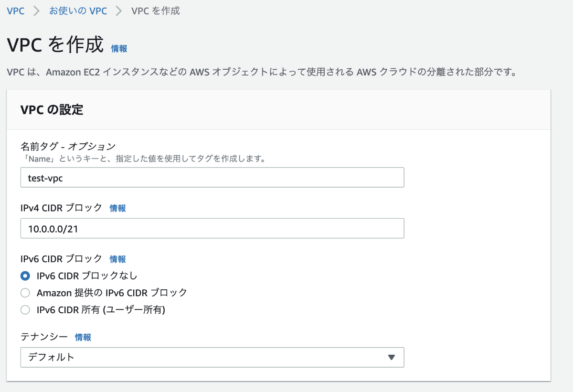
Task: Click the 名前タグ - オプション label
Action: tap(68, 146)
